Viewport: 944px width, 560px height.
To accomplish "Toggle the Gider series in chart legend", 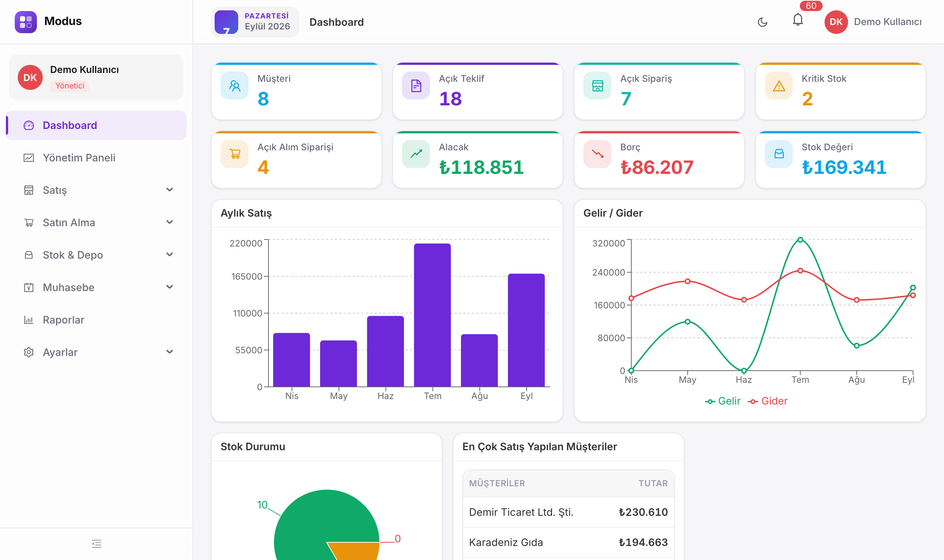I will click(768, 401).
